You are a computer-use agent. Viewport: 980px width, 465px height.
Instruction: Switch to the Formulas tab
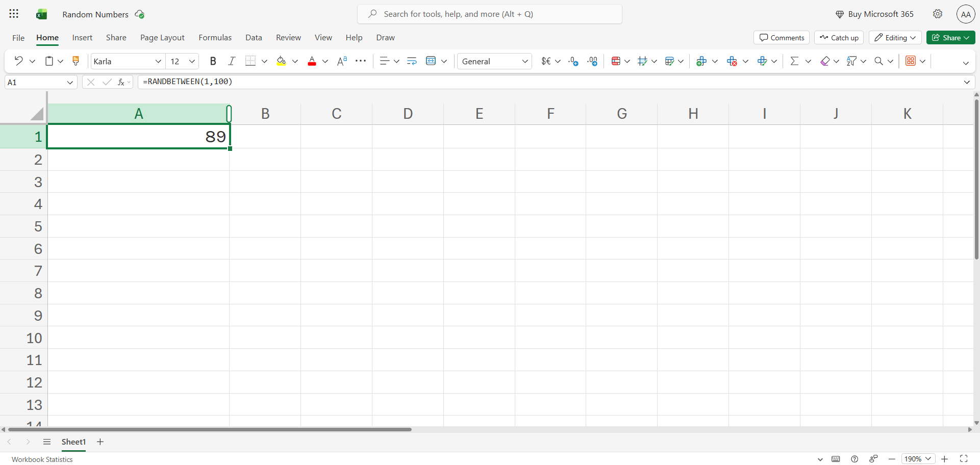(215, 38)
